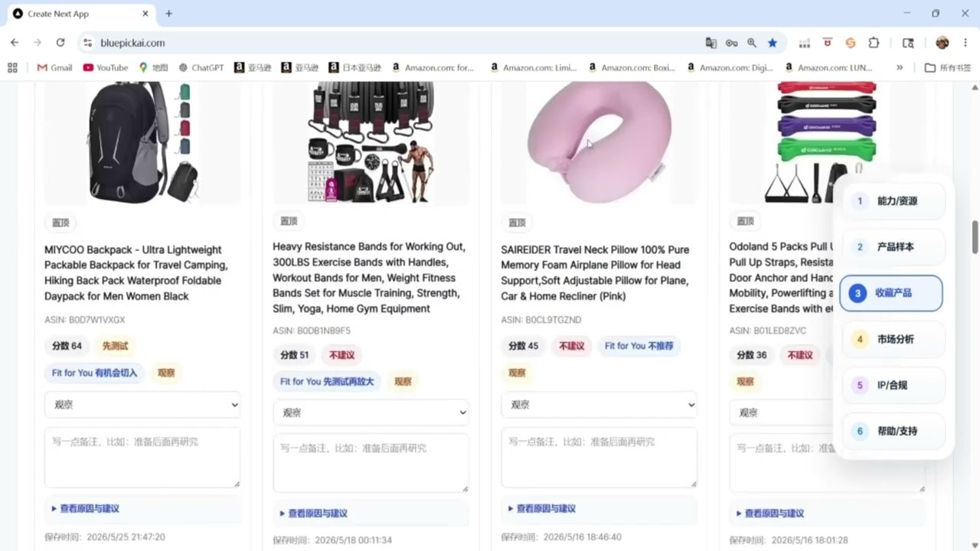Open the Amazon.com: Limi... bookmark
Viewport: 980px width, 551px height.
click(533, 67)
